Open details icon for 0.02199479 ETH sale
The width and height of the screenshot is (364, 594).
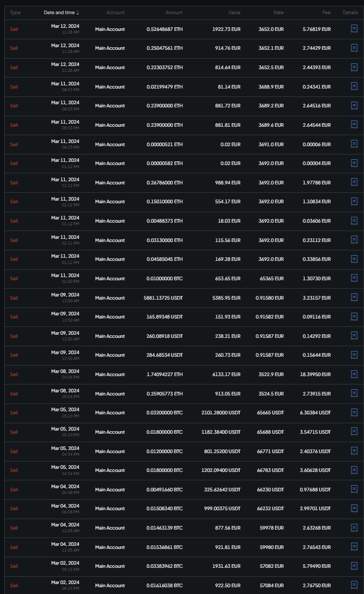tap(354, 86)
